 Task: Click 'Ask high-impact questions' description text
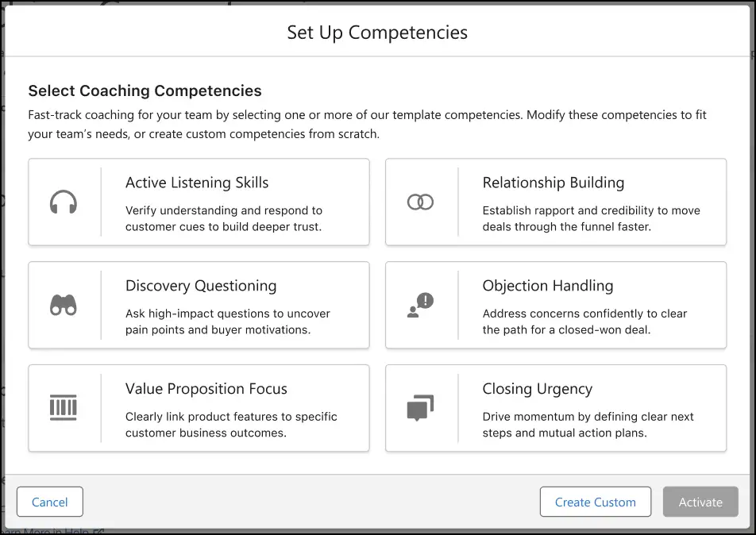click(x=228, y=321)
